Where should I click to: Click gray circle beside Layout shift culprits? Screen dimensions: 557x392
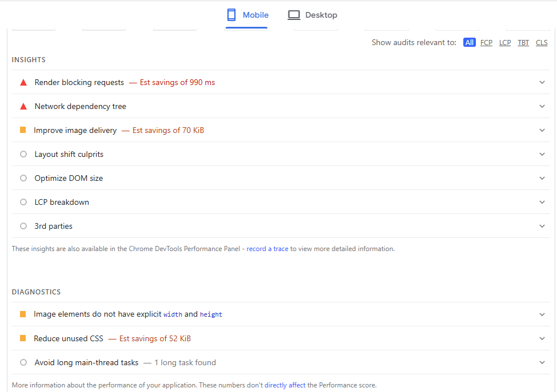(23, 154)
